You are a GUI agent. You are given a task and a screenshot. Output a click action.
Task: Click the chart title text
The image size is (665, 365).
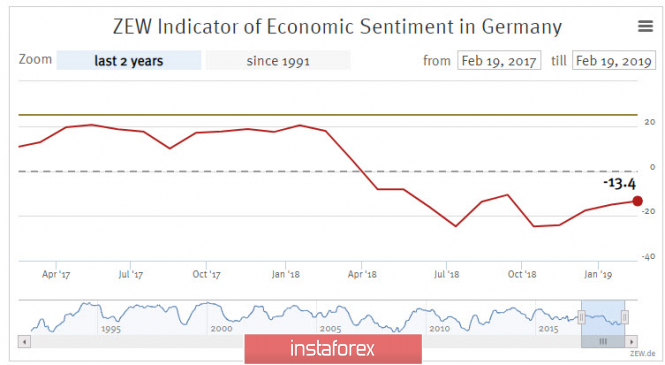point(337,27)
